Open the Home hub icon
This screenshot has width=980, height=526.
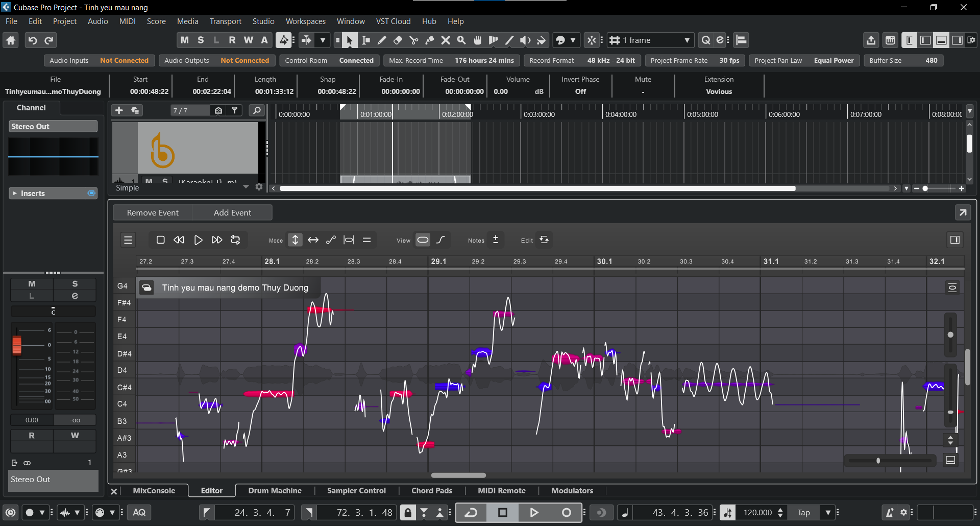coord(11,40)
